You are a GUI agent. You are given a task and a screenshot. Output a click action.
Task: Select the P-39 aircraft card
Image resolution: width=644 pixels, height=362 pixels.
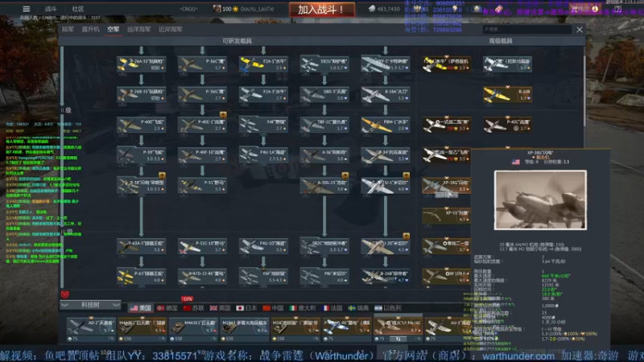pos(142,155)
